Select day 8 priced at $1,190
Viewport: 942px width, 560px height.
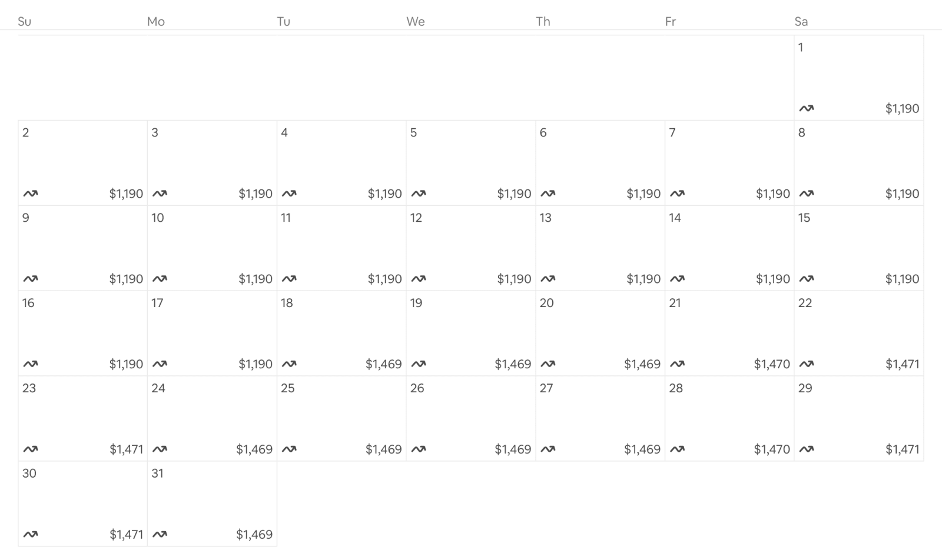(859, 163)
